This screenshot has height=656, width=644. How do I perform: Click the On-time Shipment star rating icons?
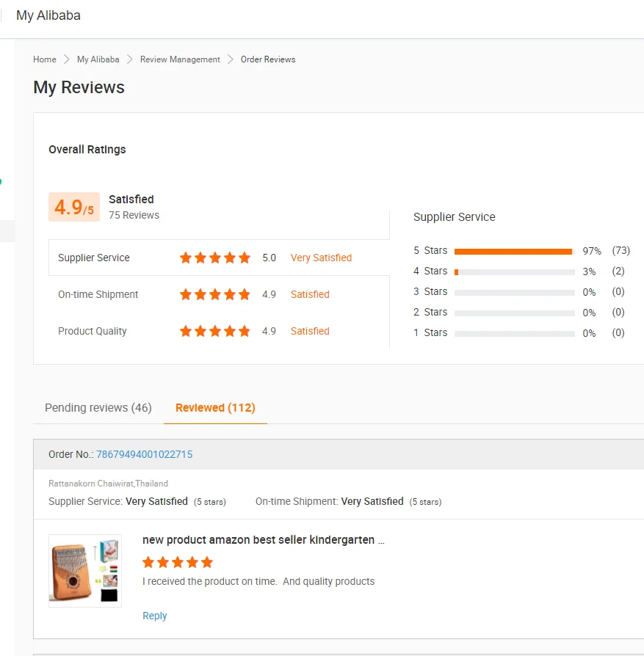point(215,294)
